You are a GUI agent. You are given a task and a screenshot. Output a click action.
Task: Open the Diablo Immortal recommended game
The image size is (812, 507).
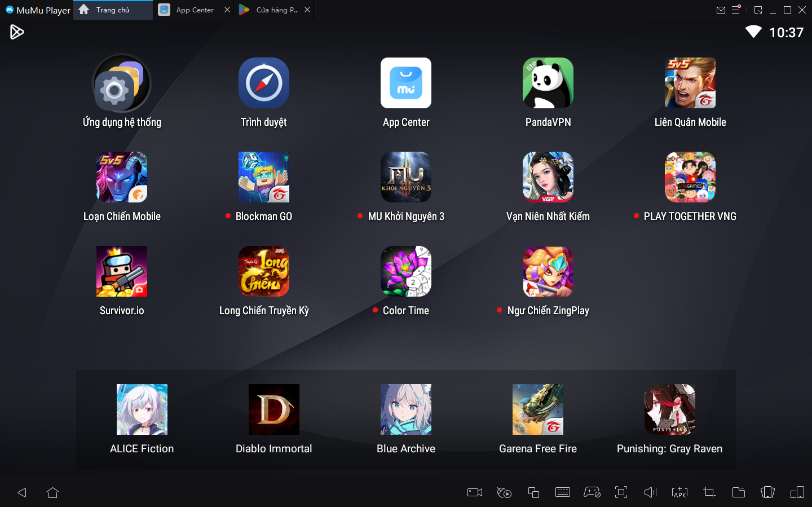click(273, 409)
